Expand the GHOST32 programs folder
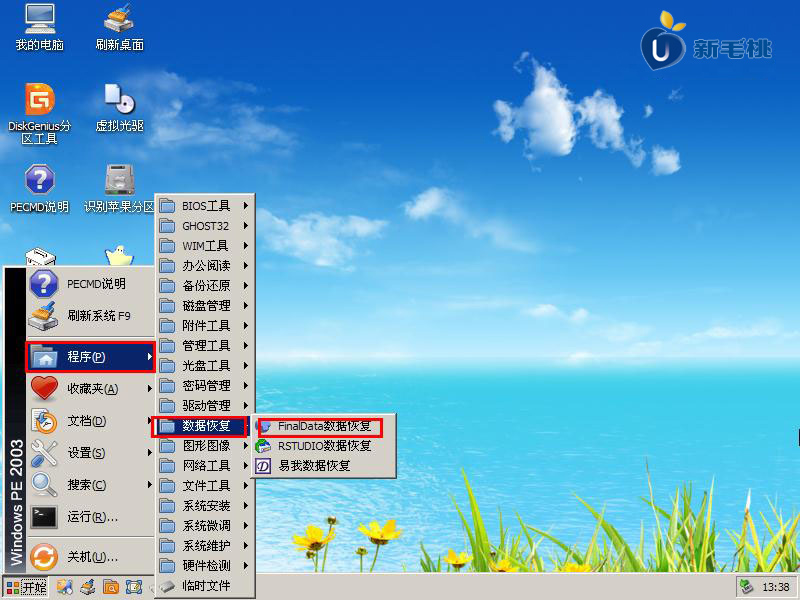The width and height of the screenshot is (800, 600). coord(205,226)
